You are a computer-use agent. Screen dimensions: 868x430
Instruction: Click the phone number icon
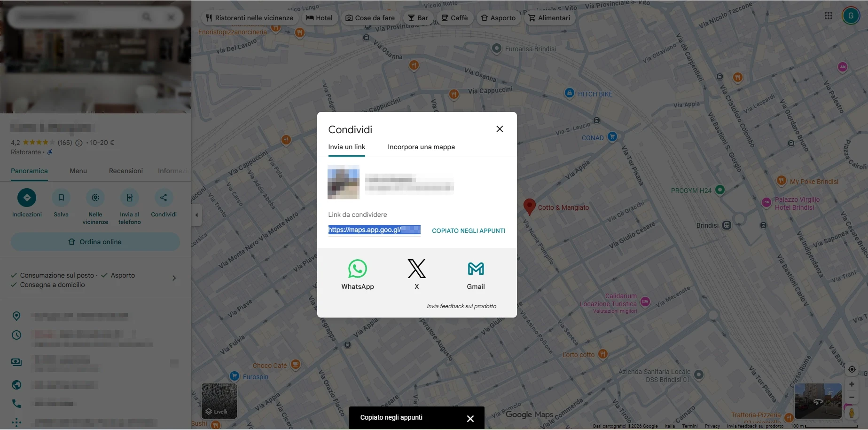[16, 404]
